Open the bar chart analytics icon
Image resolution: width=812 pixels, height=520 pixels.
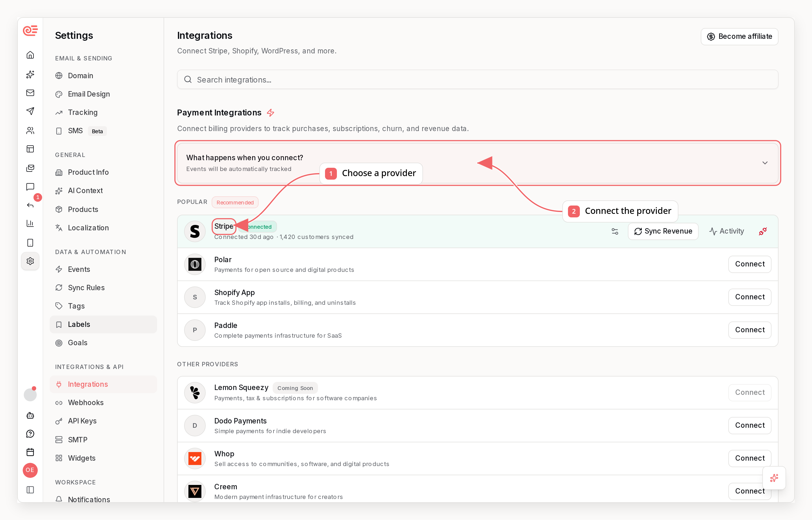point(30,223)
